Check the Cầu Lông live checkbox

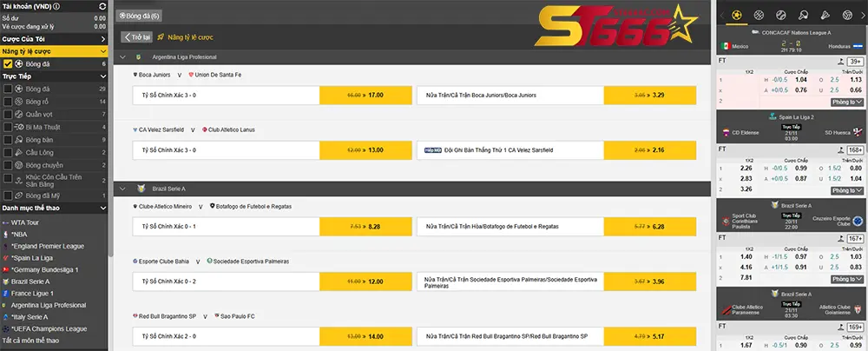coord(8,153)
